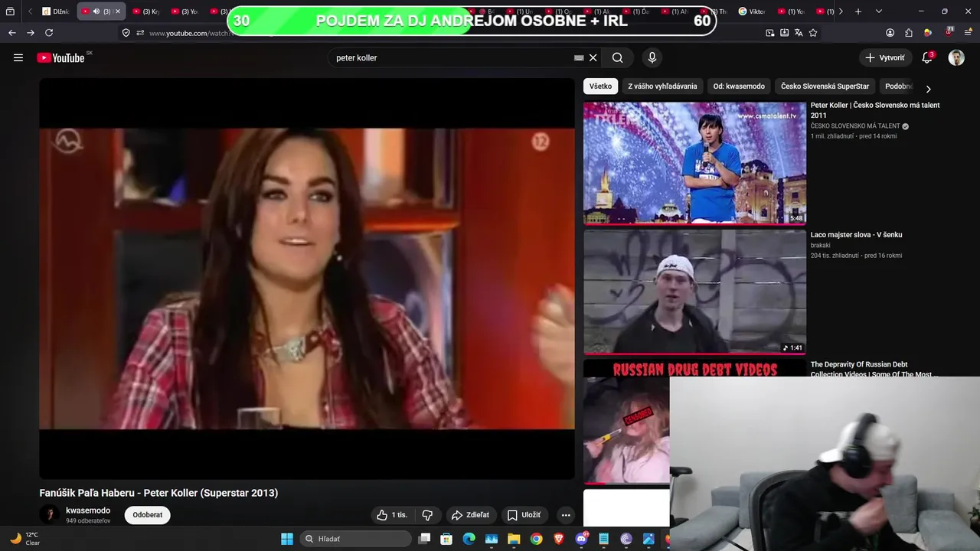Screen dimensions: 980x551
Task: Open Task View in taskbar
Action: click(424, 539)
